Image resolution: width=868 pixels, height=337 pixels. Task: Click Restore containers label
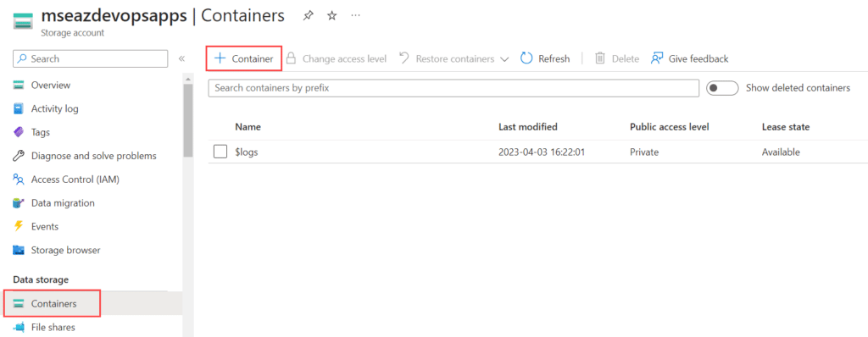click(455, 58)
